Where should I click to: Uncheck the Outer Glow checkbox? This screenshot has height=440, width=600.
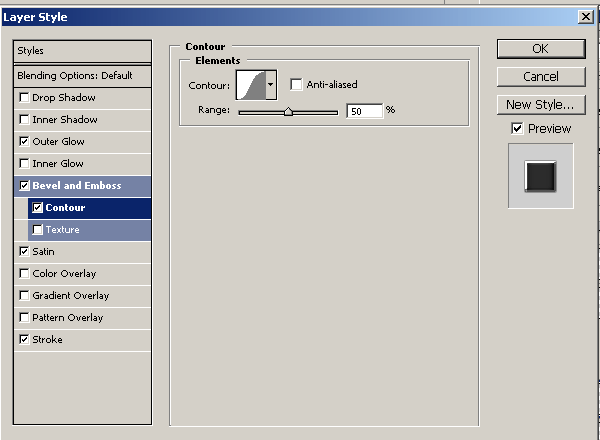[23, 142]
